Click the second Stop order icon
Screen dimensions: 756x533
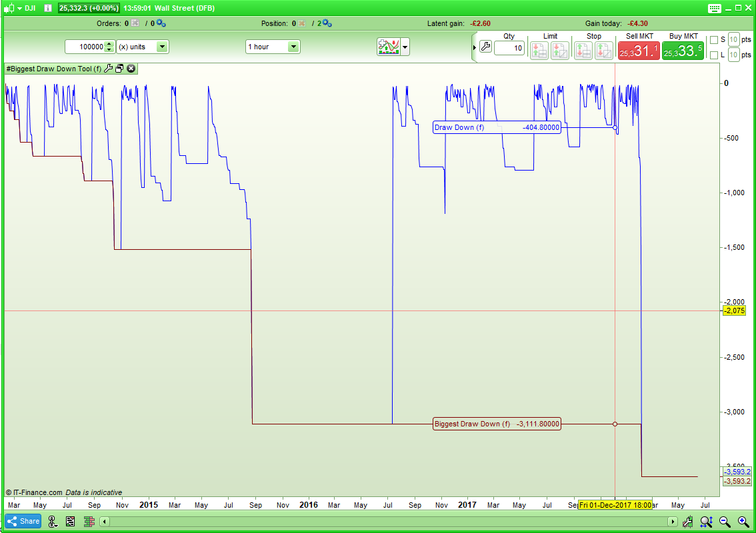click(603, 50)
